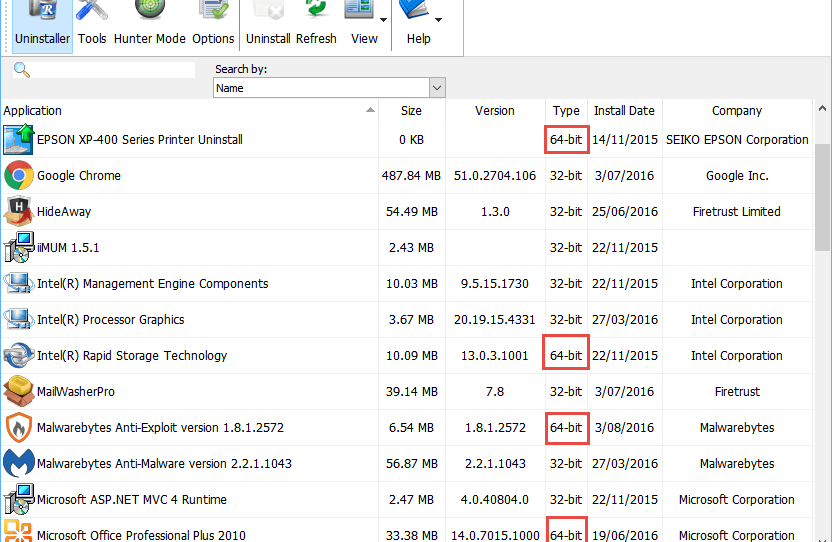
Task: Sort by the Version column header
Action: tap(495, 110)
